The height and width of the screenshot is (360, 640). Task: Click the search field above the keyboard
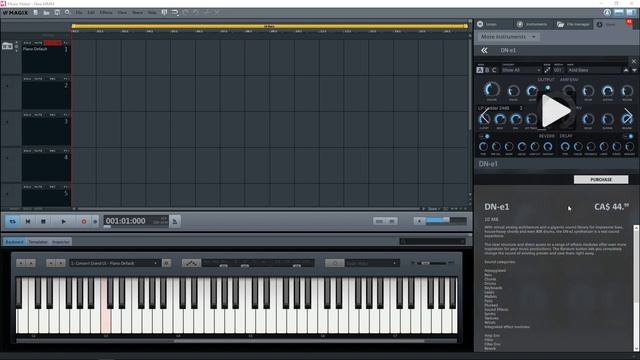(433, 242)
